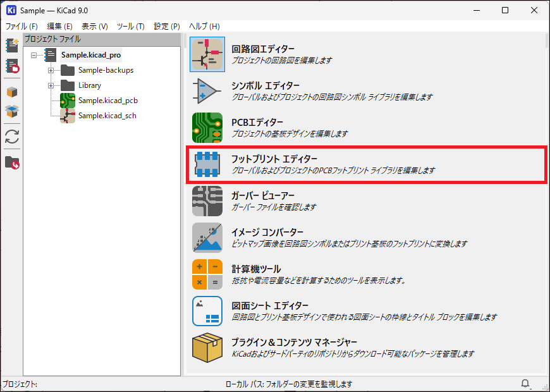Launch the Schematic Editor icon
This screenshot has width=550, height=392.
[x=207, y=55]
